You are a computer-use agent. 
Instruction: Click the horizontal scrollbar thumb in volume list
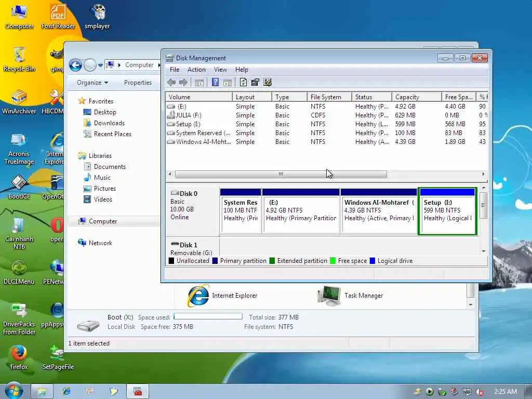coord(281,175)
